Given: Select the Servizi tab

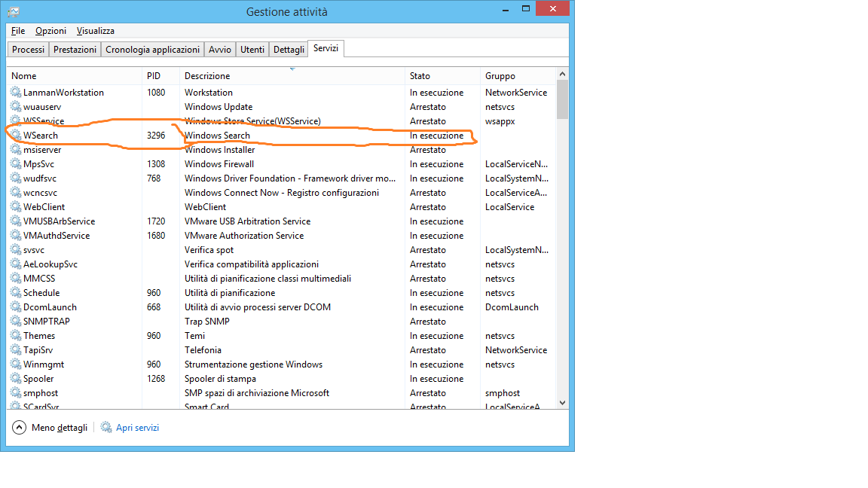Looking at the screenshot, I should point(325,48).
